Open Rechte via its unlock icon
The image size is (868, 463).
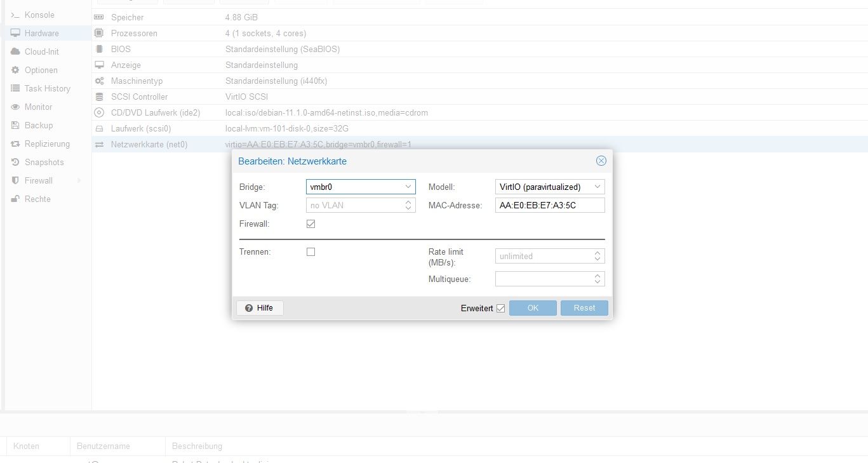pyautogui.click(x=15, y=199)
